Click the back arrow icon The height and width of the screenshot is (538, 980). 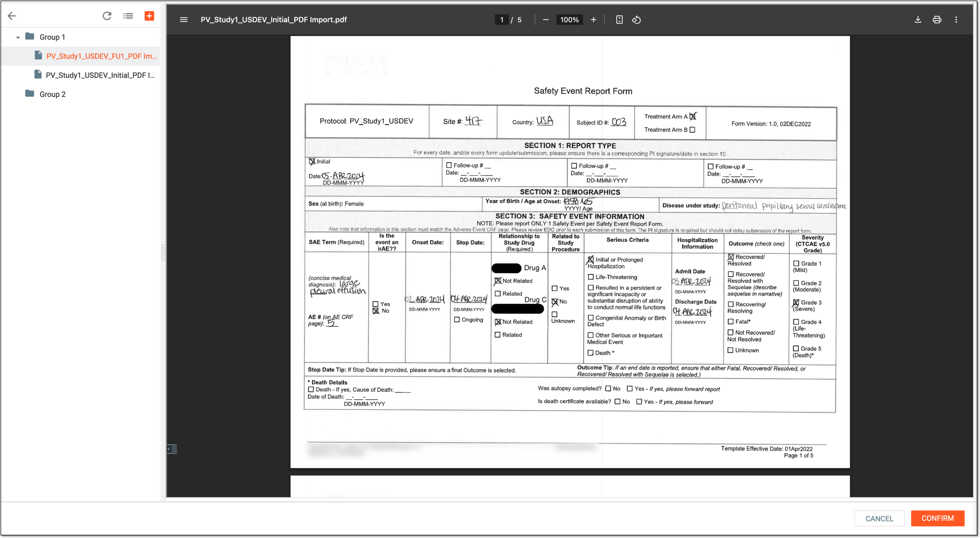pyautogui.click(x=12, y=16)
